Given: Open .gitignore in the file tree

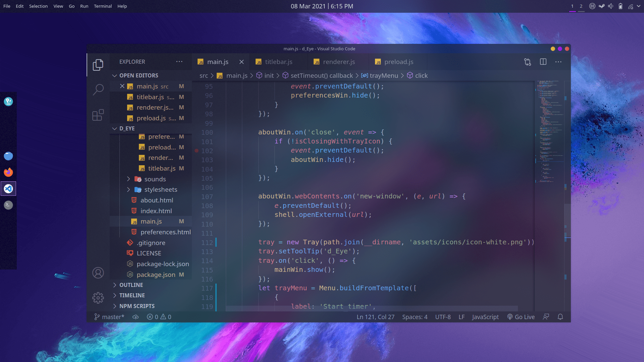Looking at the screenshot, I should click(x=151, y=243).
